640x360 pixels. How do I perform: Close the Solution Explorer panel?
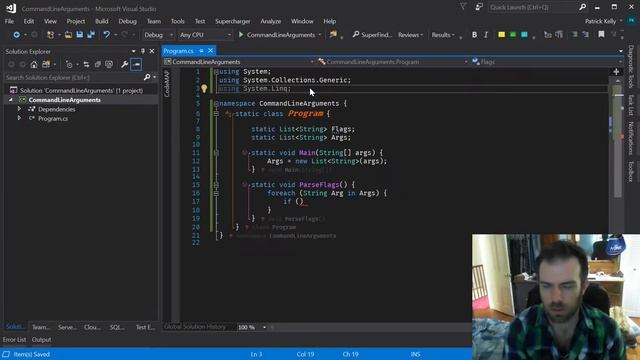[152, 51]
